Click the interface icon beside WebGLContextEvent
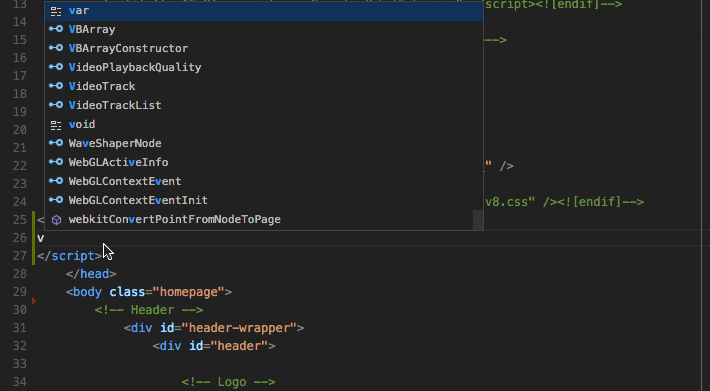Screen dimensions: 710x391 56,181
